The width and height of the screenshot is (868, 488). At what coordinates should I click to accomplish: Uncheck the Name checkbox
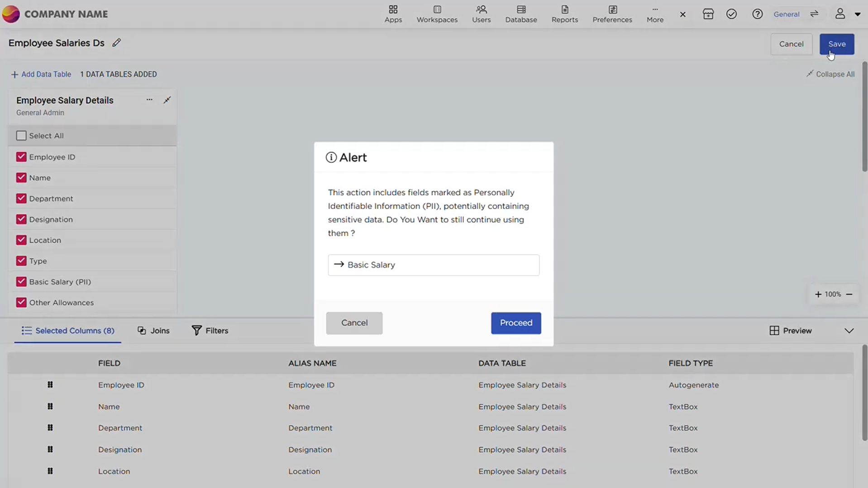(21, 178)
